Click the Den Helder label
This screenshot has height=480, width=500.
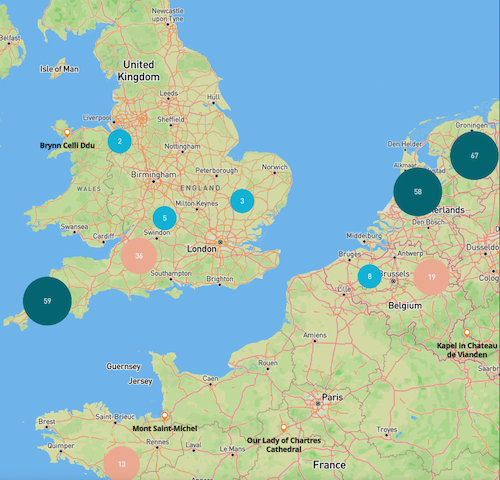coord(405,144)
